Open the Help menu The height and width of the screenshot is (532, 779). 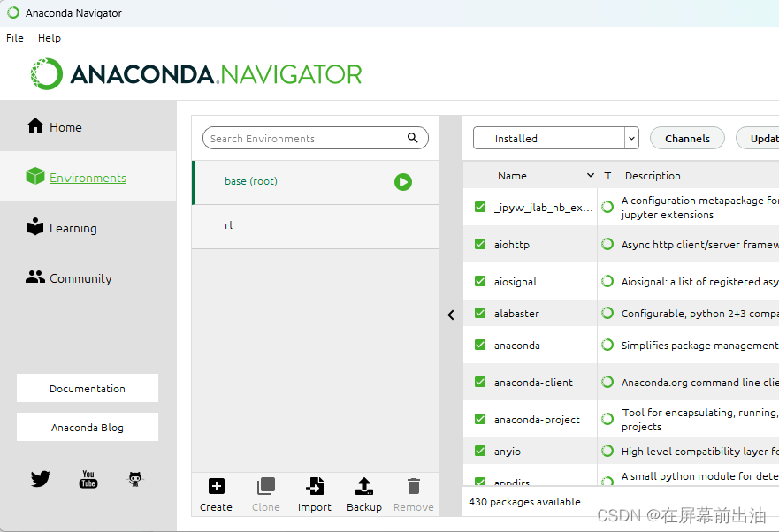50,38
